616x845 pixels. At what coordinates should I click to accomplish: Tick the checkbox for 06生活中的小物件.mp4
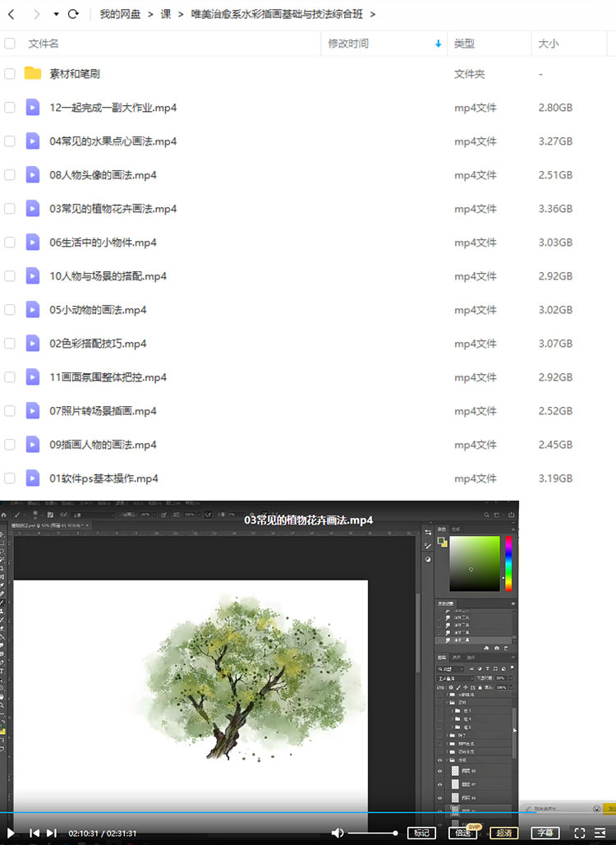point(10,242)
